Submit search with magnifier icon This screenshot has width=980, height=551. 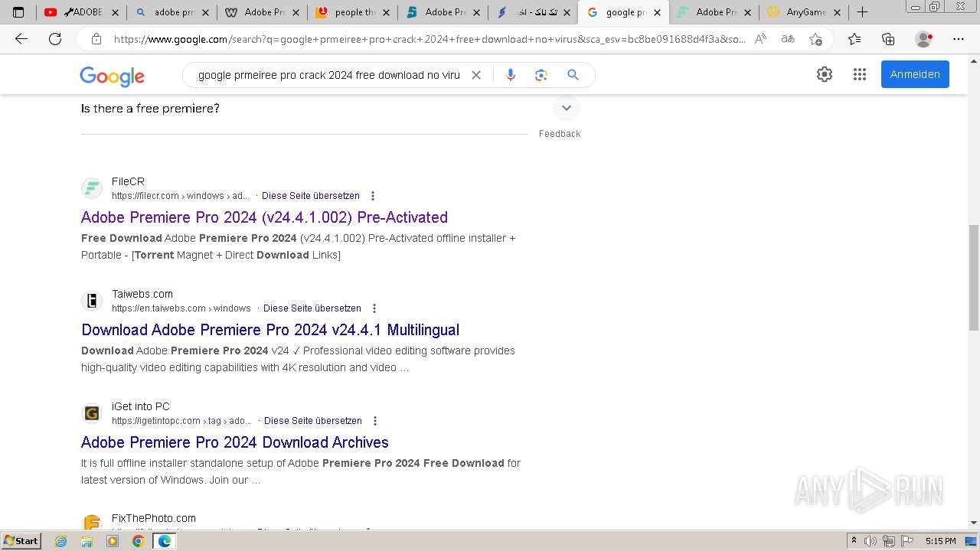pos(573,75)
